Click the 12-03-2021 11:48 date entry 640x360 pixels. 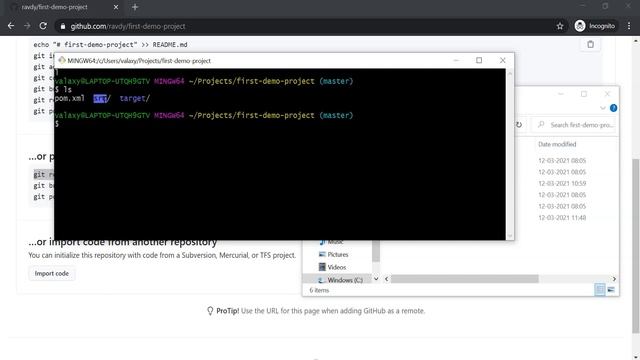(562, 218)
